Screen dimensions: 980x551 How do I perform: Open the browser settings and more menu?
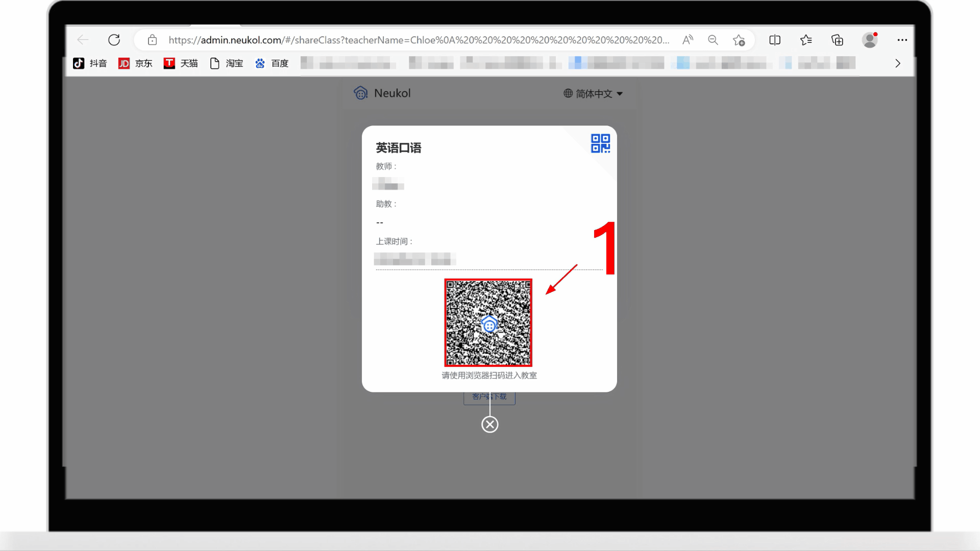coord(902,40)
